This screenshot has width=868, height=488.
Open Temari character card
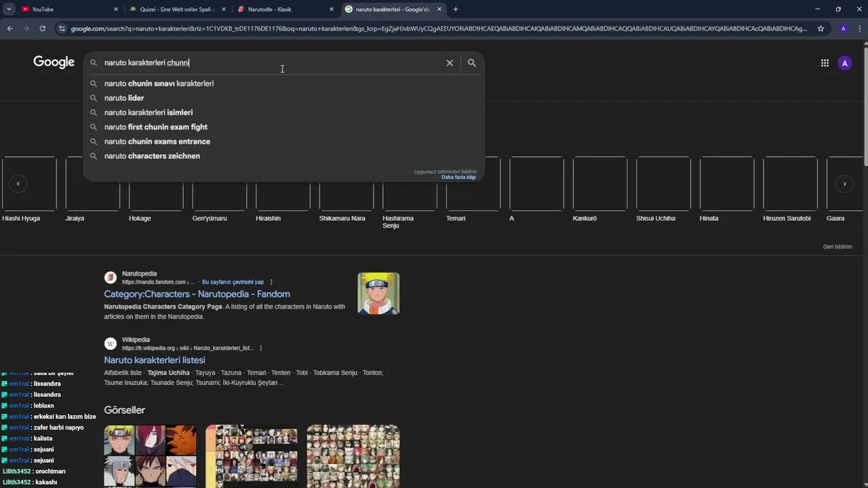[473, 189]
